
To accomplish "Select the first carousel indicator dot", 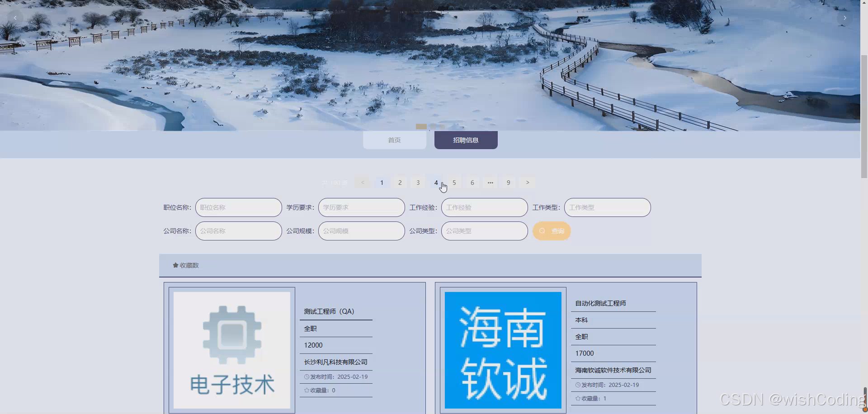I will click(422, 126).
